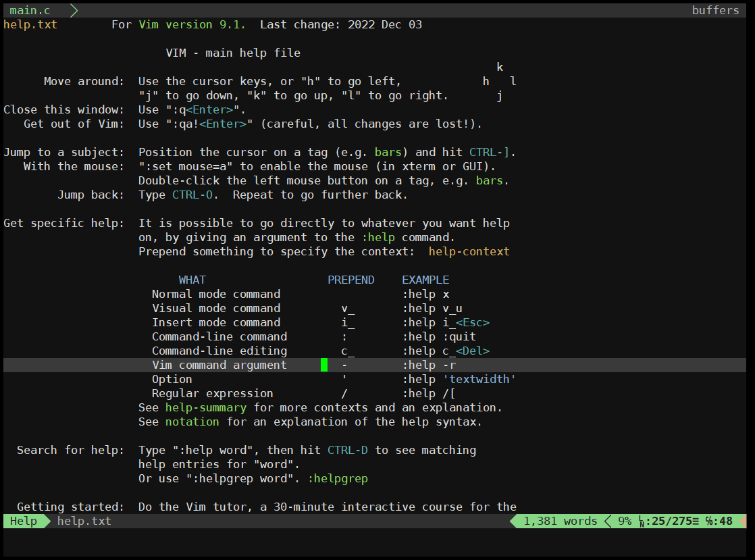755x560 pixels.
Task: Click the PREPEND column heading
Action: tap(351, 280)
